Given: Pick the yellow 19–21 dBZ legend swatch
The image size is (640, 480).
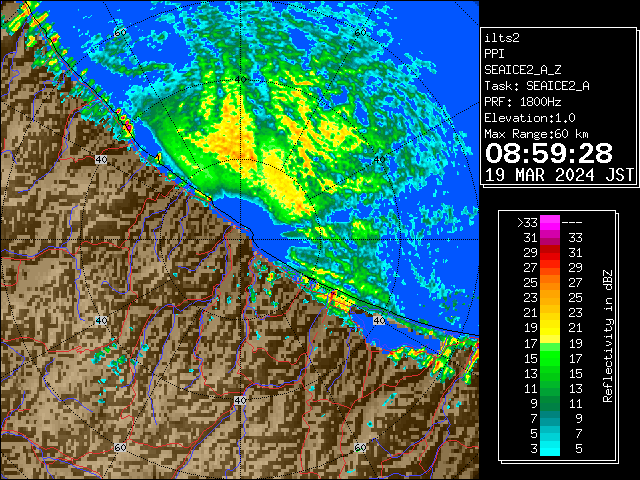Looking at the screenshot, I should tap(550, 328).
